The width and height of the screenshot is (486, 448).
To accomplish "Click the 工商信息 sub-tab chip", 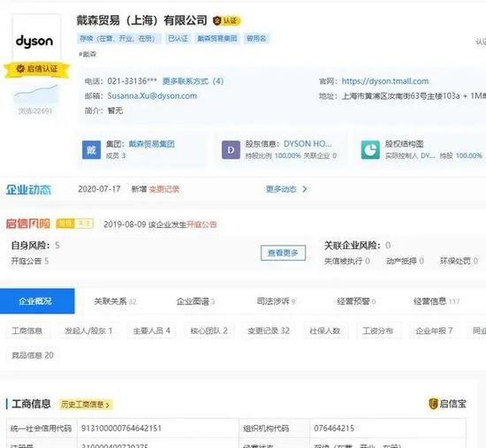I will tap(27, 330).
